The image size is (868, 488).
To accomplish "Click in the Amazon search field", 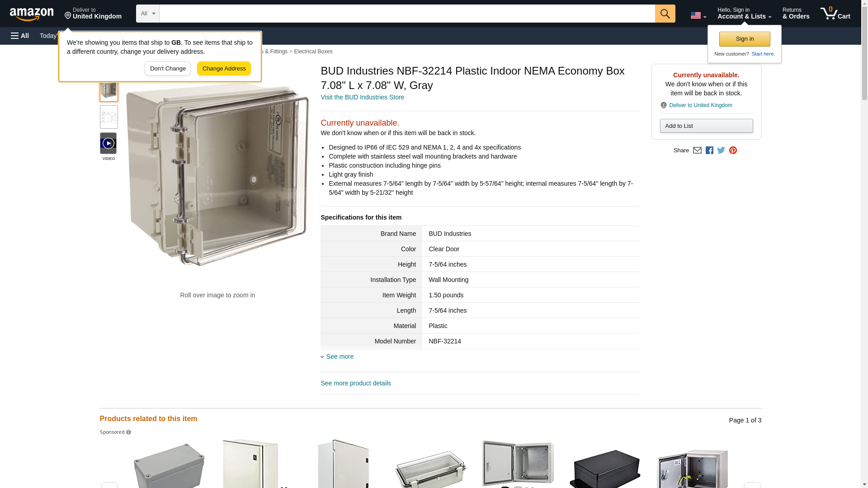I will click(407, 14).
